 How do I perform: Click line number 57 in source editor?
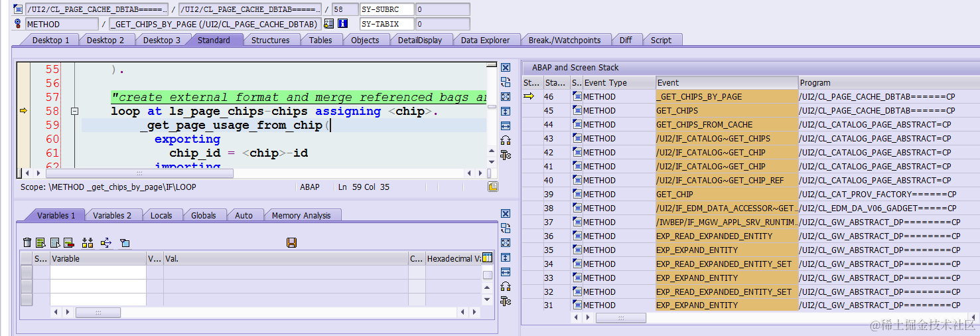(52, 97)
